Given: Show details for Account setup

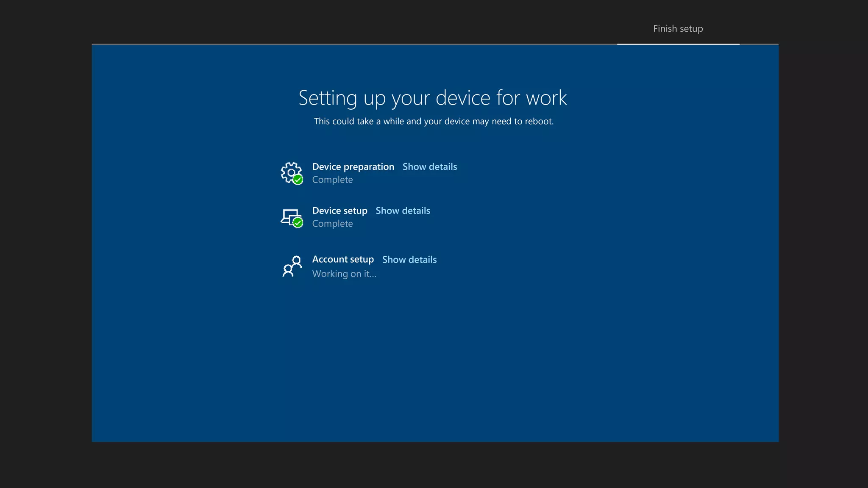Looking at the screenshot, I should (x=409, y=260).
